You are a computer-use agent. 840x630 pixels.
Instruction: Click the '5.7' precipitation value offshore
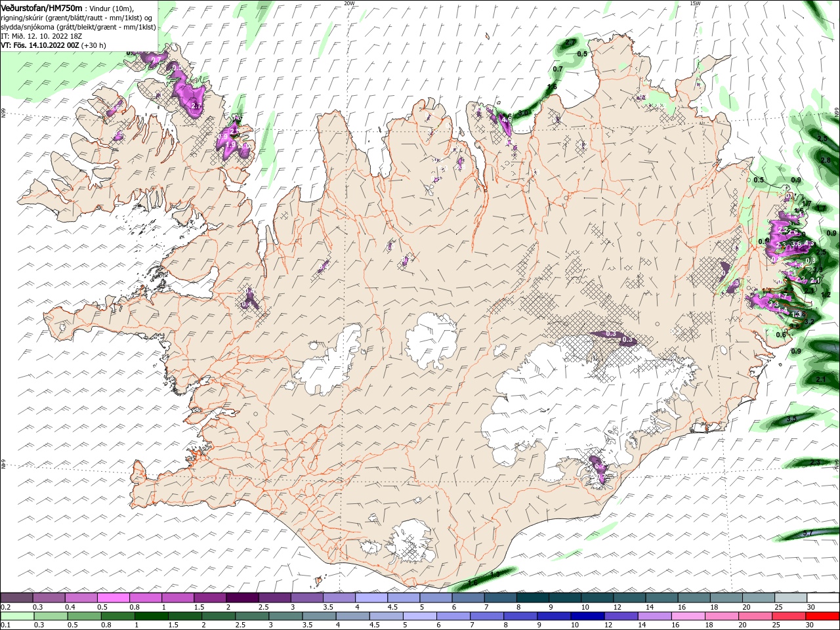(808, 534)
